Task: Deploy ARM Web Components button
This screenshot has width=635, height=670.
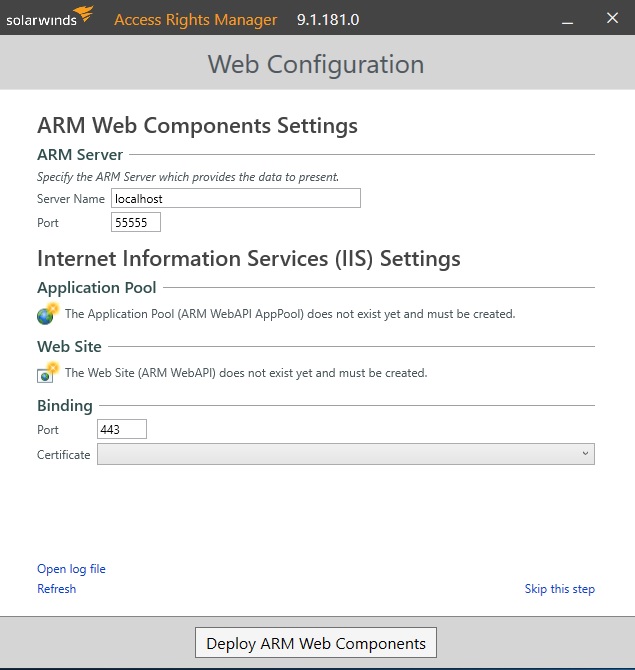Action: point(316,643)
